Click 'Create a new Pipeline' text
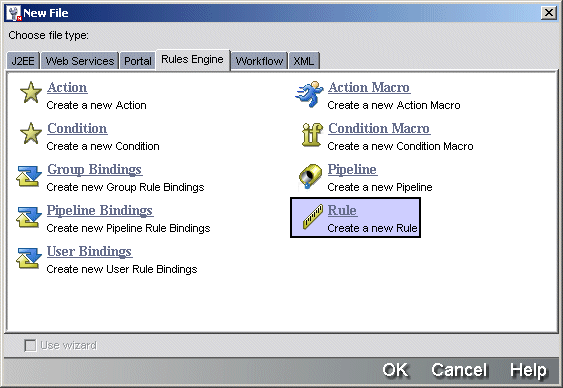The image size is (563, 388). pos(380,187)
